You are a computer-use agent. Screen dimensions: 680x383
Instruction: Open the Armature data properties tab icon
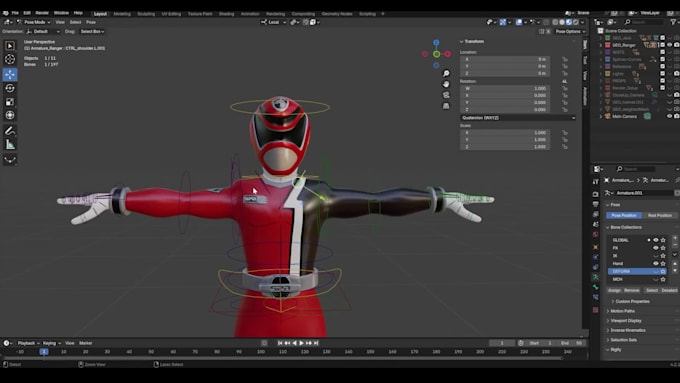click(595, 277)
